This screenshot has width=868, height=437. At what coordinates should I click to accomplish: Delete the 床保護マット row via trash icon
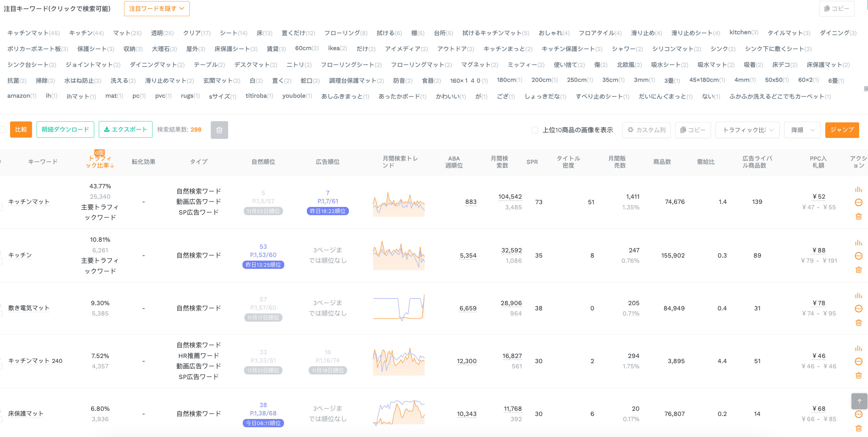pyautogui.click(x=858, y=428)
